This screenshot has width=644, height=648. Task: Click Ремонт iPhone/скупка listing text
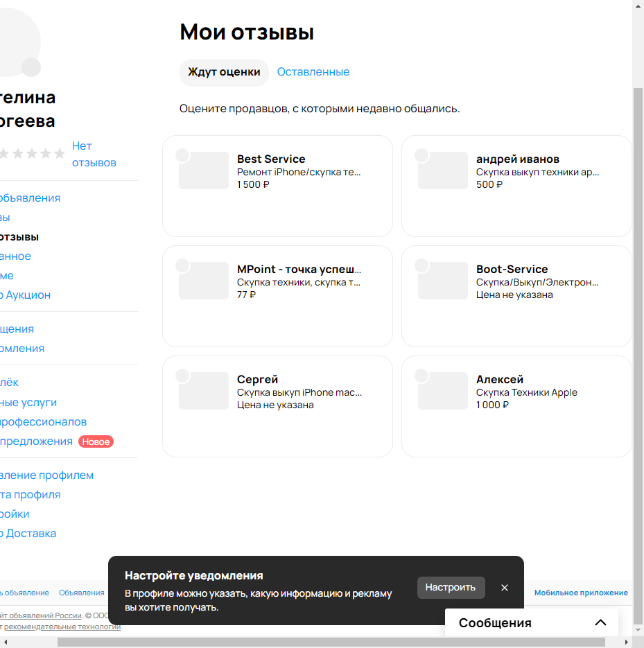click(x=299, y=172)
